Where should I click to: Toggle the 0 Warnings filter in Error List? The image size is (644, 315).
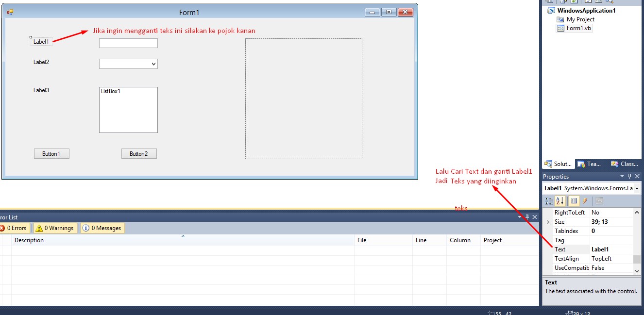click(x=54, y=228)
